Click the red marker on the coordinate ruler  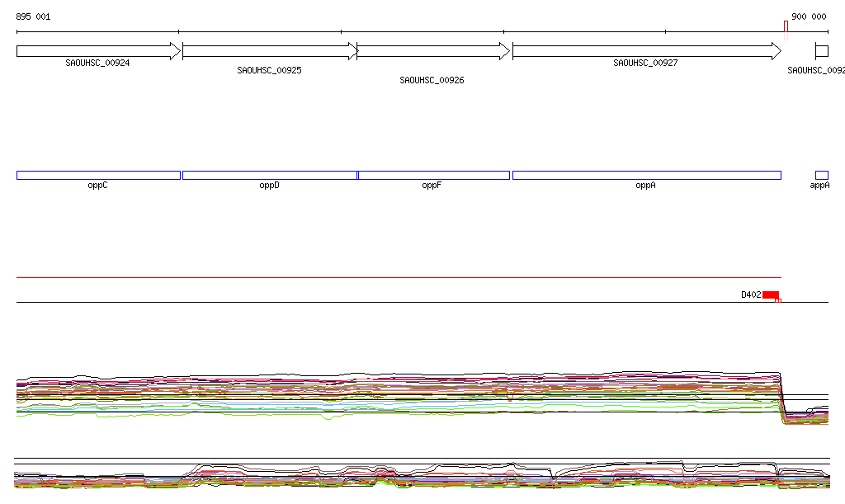[x=786, y=30]
